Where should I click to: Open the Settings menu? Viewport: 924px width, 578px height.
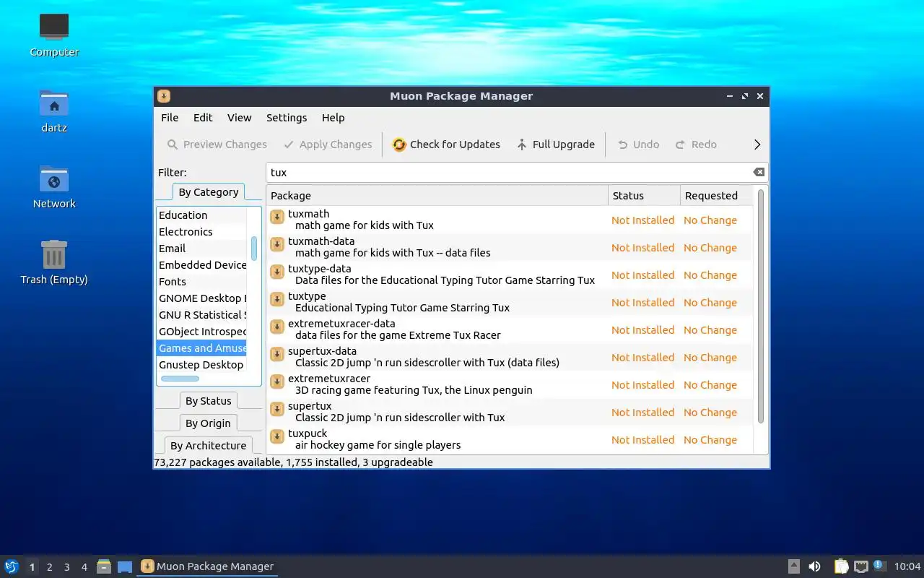pyautogui.click(x=287, y=118)
